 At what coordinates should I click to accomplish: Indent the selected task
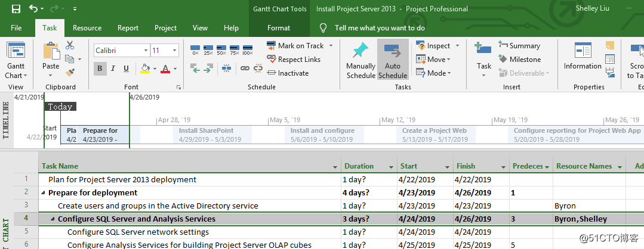[208, 69]
